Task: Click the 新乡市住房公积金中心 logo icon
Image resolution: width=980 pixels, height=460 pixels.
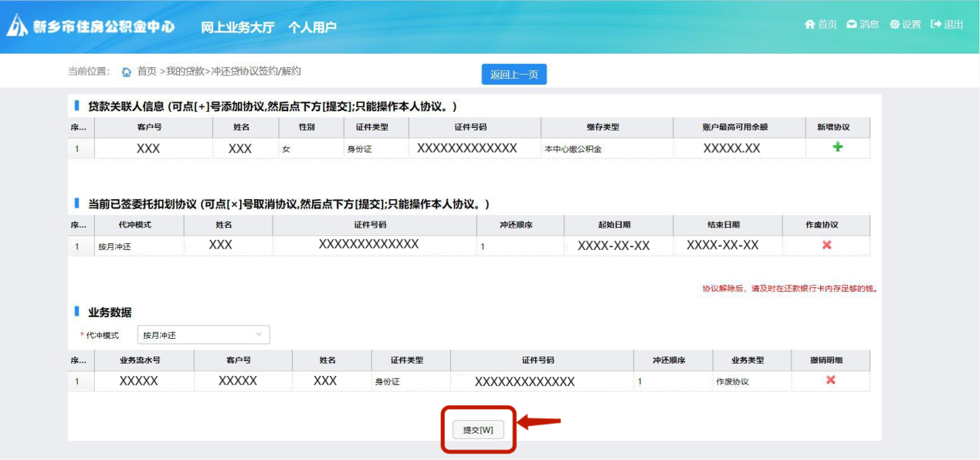Action: [x=17, y=25]
